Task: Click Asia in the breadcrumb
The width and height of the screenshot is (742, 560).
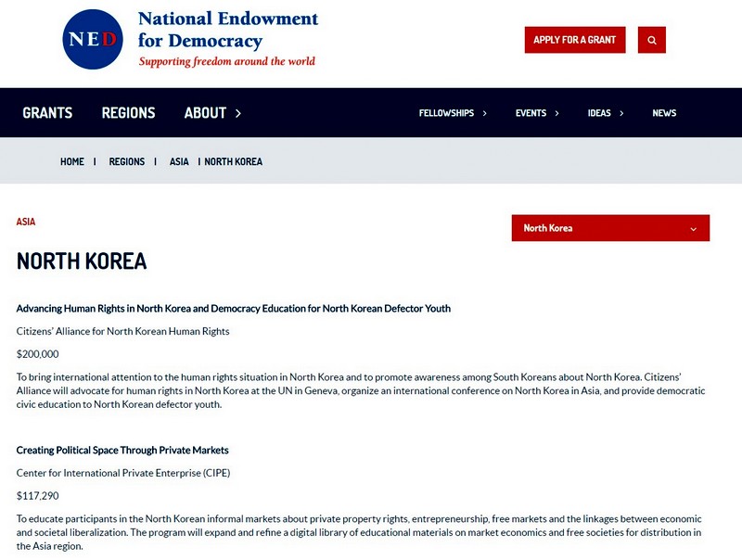Action: 179,161
